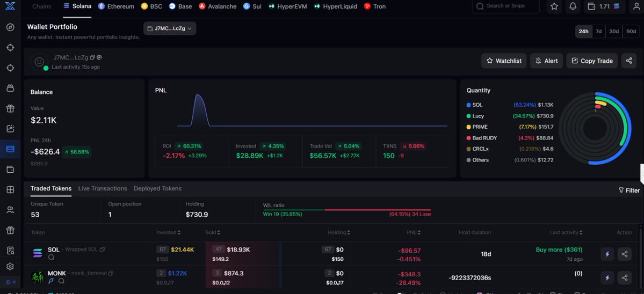This screenshot has width=644, height=294.
Task: Sort by the Last activity column
Action: click(566, 232)
